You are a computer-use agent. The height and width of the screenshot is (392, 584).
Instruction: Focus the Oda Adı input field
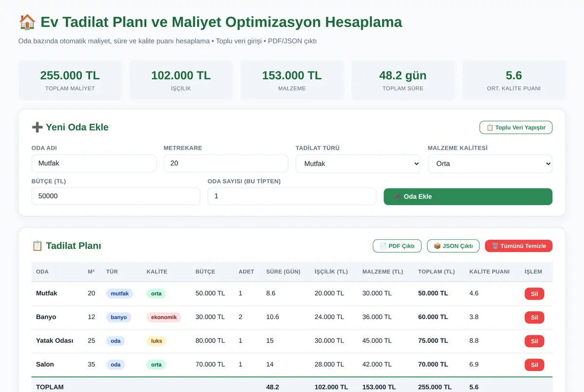tap(94, 163)
